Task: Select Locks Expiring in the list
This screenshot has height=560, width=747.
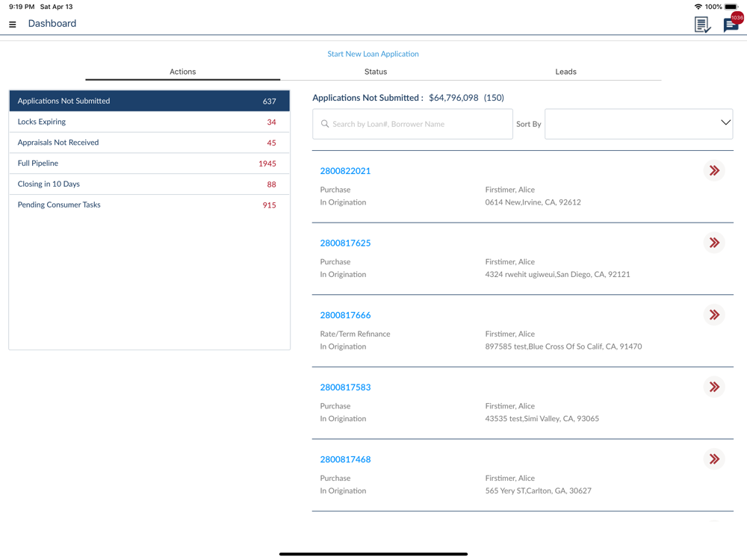Action: tap(149, 122)
